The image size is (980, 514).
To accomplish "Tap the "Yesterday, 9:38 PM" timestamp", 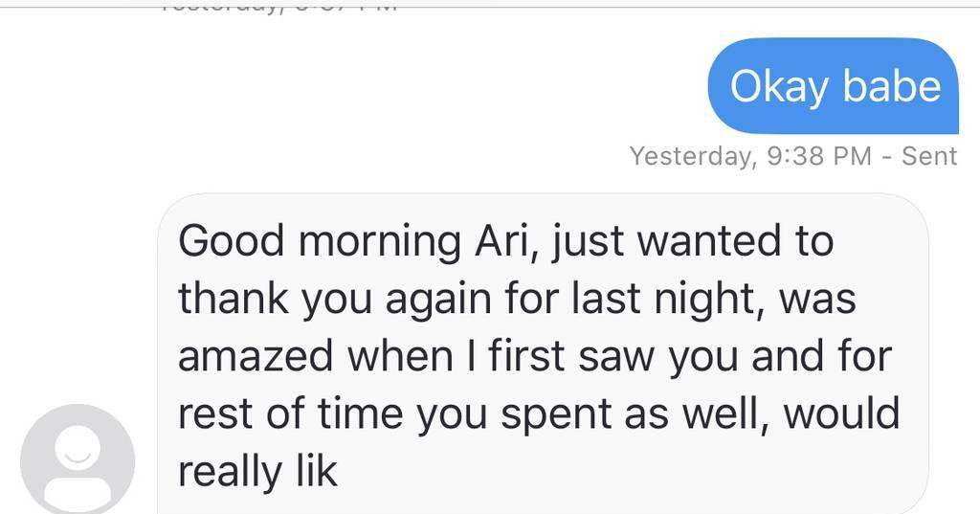I will tap(750, 156).
